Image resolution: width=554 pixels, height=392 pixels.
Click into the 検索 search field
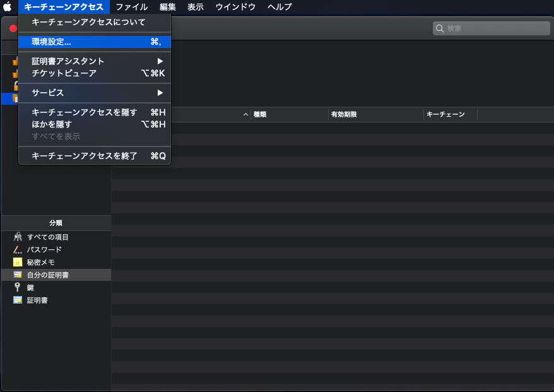pos(495,28)
